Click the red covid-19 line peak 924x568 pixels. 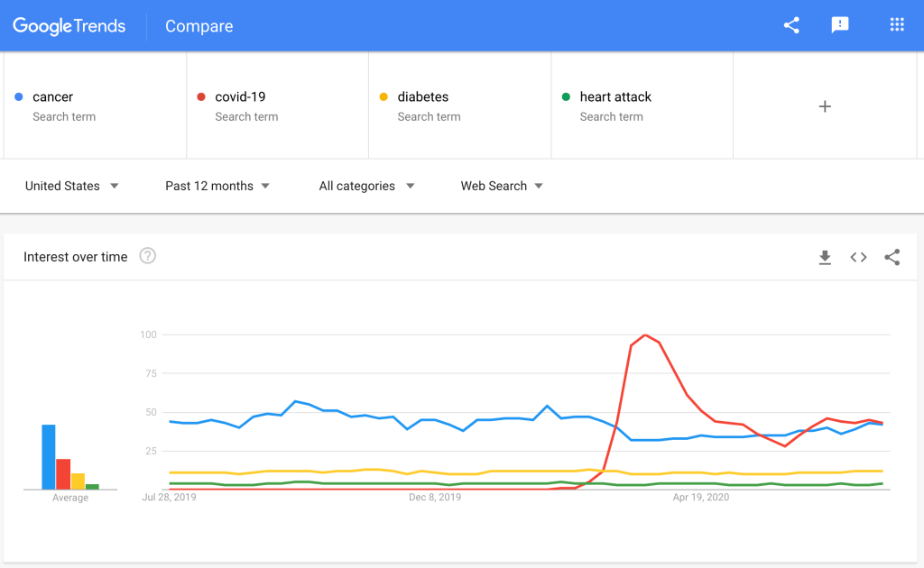[645, 335]
